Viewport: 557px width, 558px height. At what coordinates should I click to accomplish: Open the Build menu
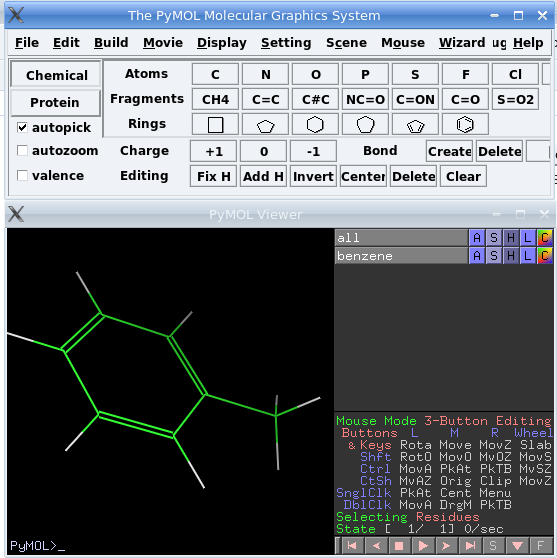click(x=111, y=43)
